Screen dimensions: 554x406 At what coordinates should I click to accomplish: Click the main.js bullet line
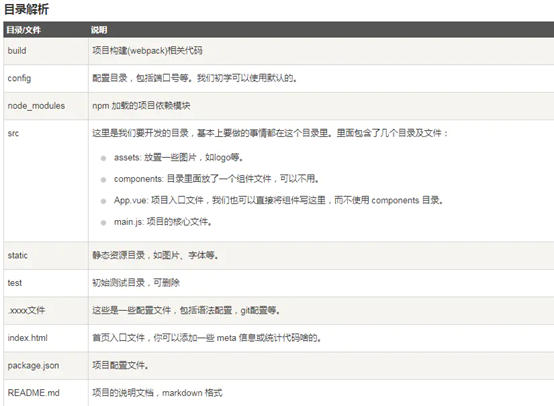163,222
